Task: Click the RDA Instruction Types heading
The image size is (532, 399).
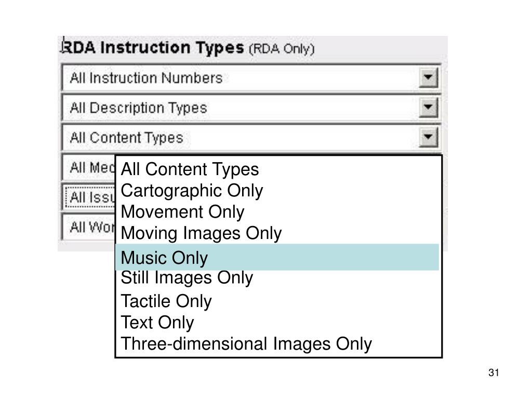Action: click(x=188, y=48)
